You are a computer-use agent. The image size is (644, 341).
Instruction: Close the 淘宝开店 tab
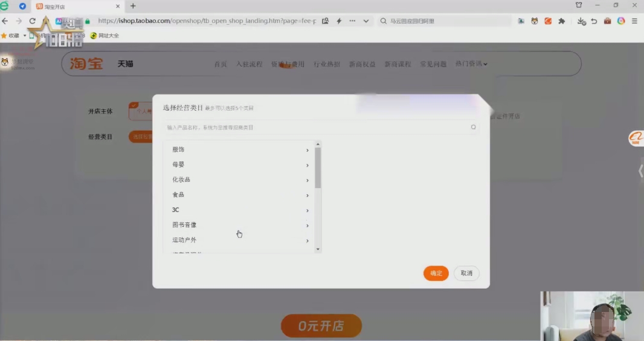pos(118,6)
